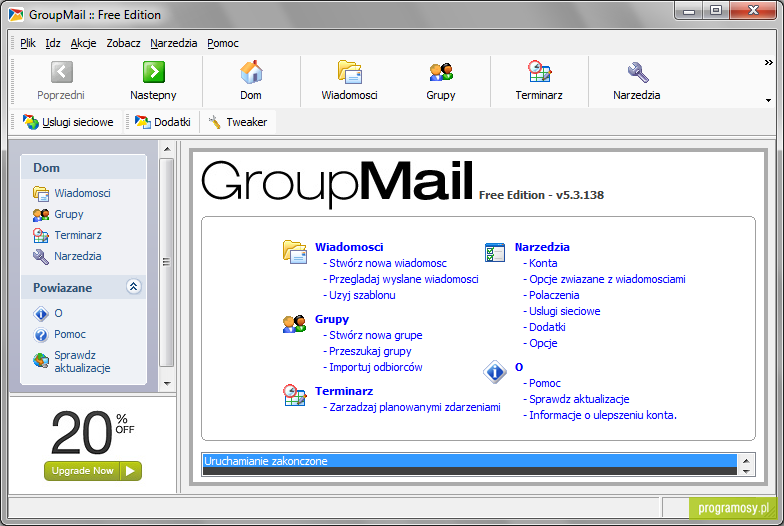784x526 pixels.
Task: Click Sprawdz aktualizacje link in main panel
Action: [579, 399]
